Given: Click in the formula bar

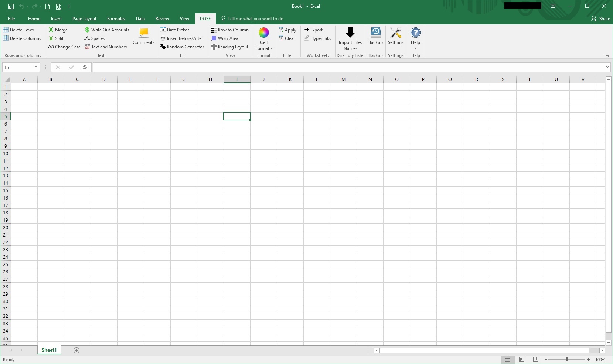Looking at the screenshot, I should [x=348, y=67].
